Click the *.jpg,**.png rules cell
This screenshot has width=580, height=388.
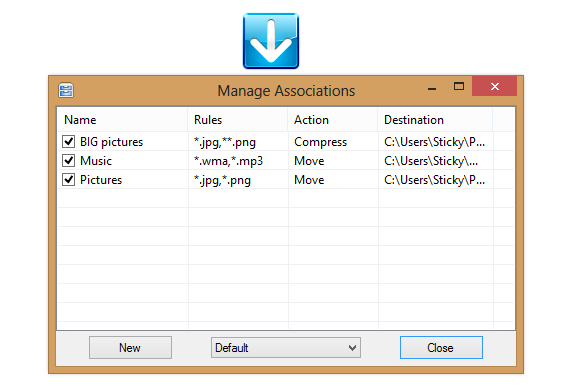coord(225,142)
